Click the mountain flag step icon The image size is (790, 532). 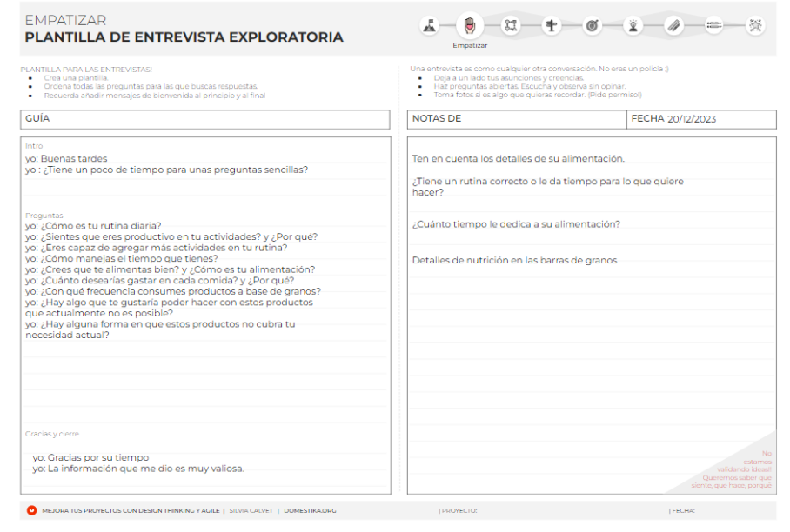tap(430, 26)
